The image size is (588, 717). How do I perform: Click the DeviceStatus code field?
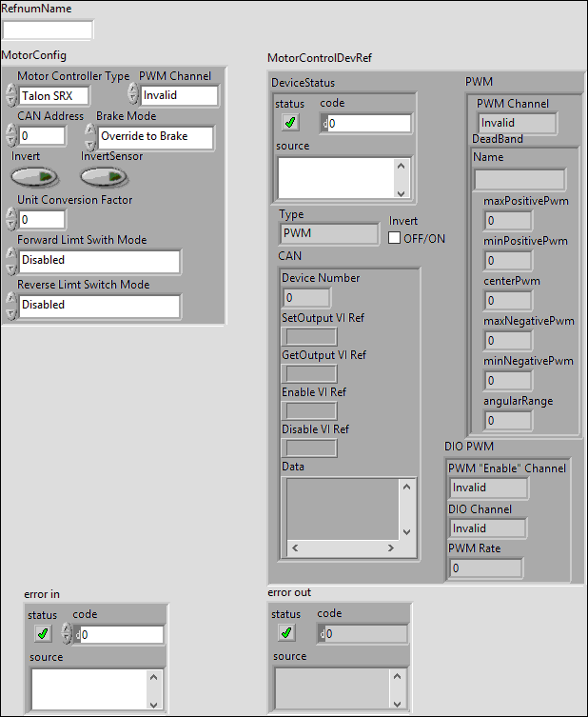(x=365, y=124)
